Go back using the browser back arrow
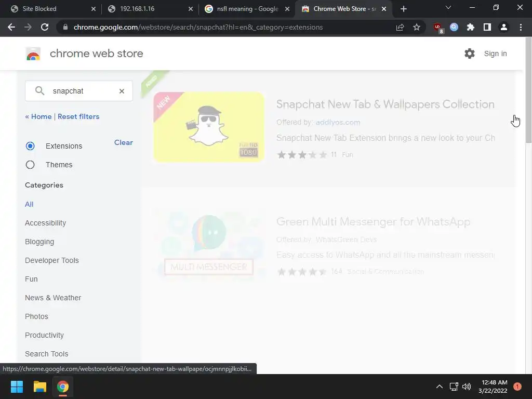The height and width of the screenshot is (399, 532). point(11,27)
